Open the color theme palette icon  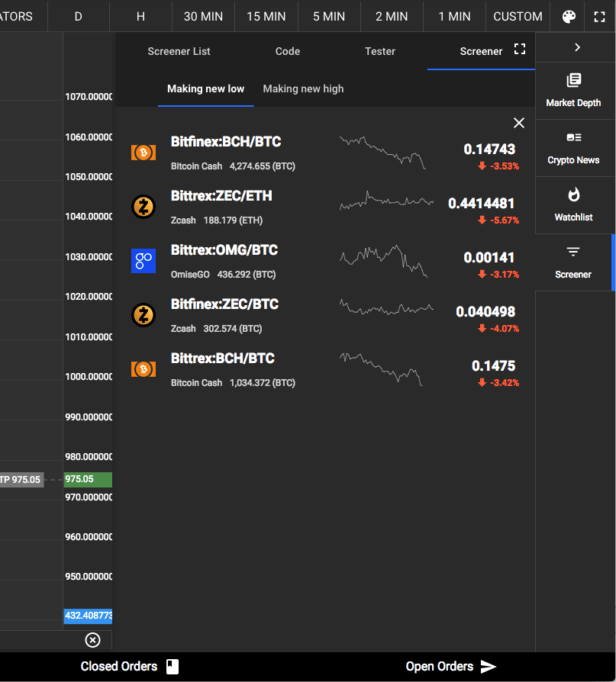[x=569, y=17]
